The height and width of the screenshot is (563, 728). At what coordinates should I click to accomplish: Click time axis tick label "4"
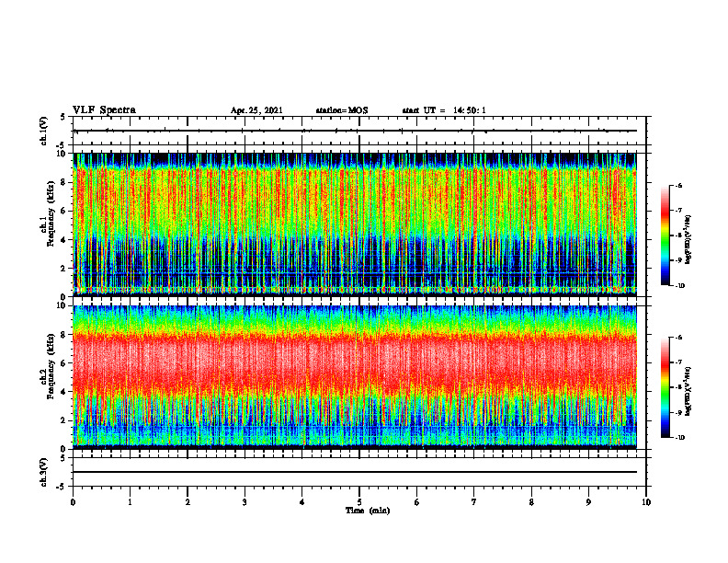tap(302, 502)
